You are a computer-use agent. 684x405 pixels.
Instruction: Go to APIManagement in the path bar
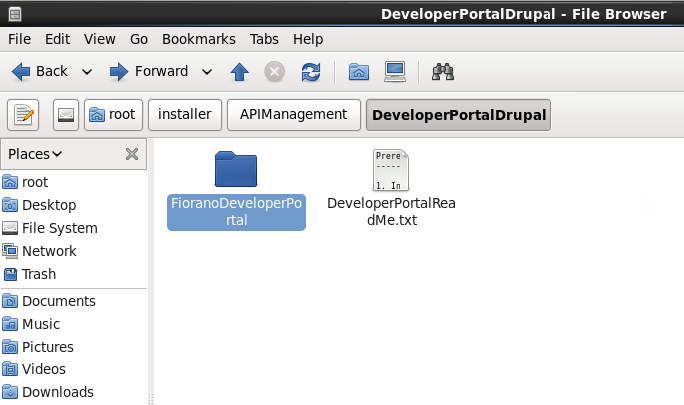pyautogui.click(x=294, y=115)
